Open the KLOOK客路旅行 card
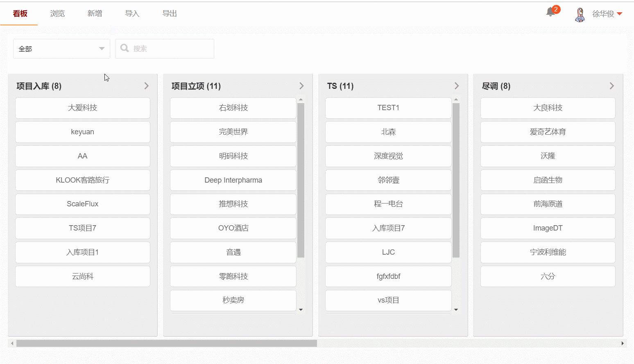Viewport: 634px width, 364px height. click(83, 180)
